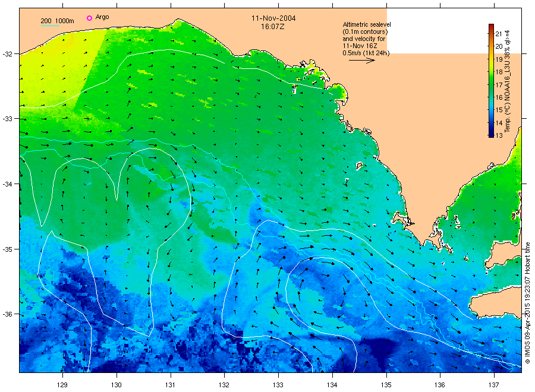The width and height of the screenshot is (535, 392).
Task: Click the '129' longitude axis label
Action: [62, 385]
